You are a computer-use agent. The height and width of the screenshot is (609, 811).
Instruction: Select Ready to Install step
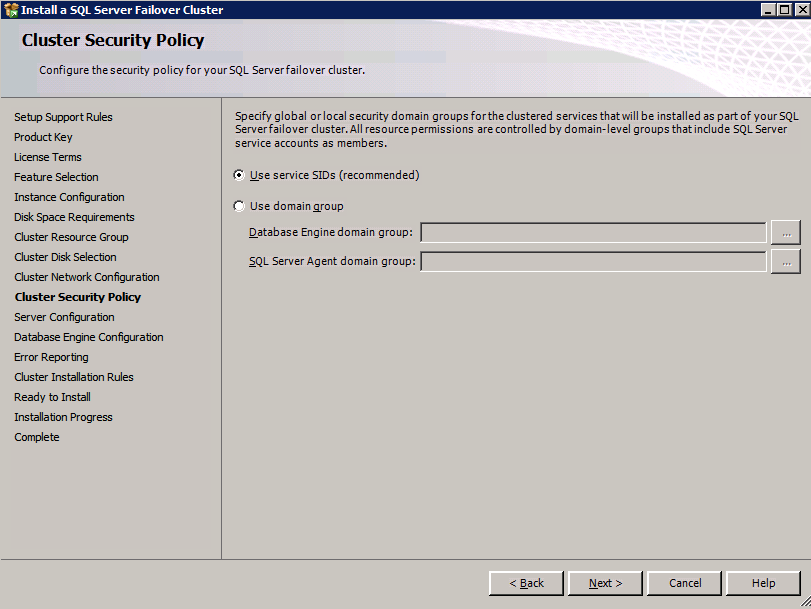pyautogui.click(x=52, y=397)
